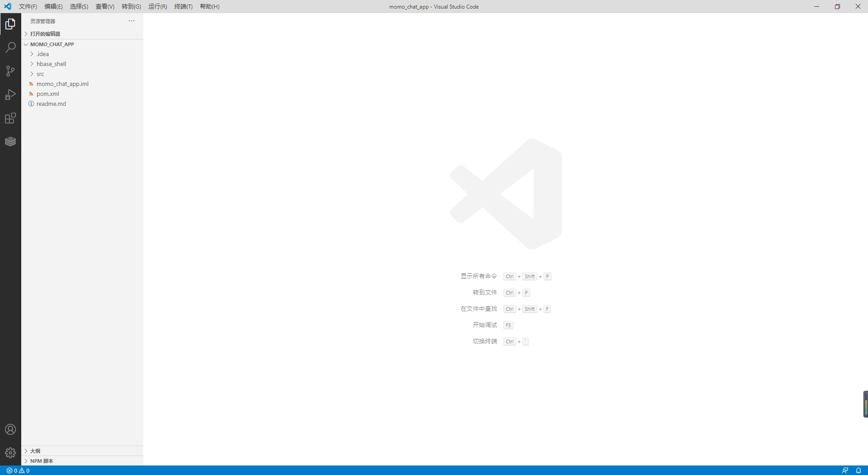Click the 开始调试 hint text
The width and height of the screenshot is (868, 475).
click(x=485, y=325)
